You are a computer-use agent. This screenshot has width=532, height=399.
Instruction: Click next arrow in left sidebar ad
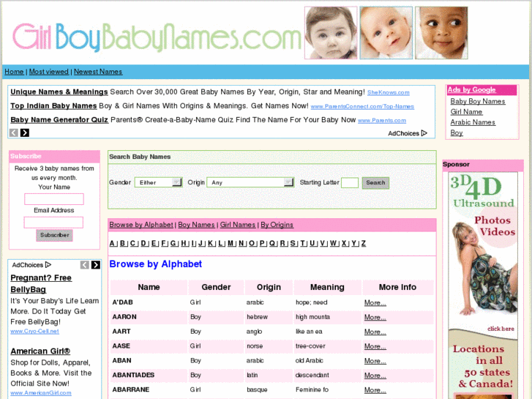tap(96, 265)
